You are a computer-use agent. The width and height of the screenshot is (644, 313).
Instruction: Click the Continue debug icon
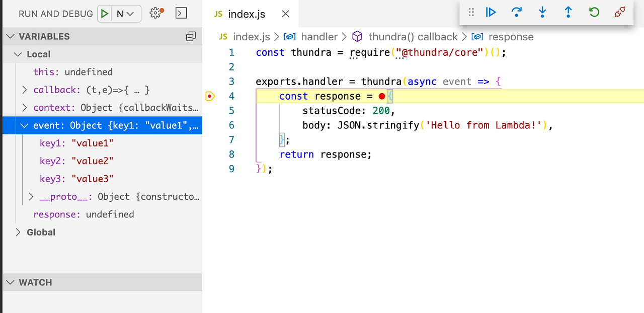[x=491, y=12]
